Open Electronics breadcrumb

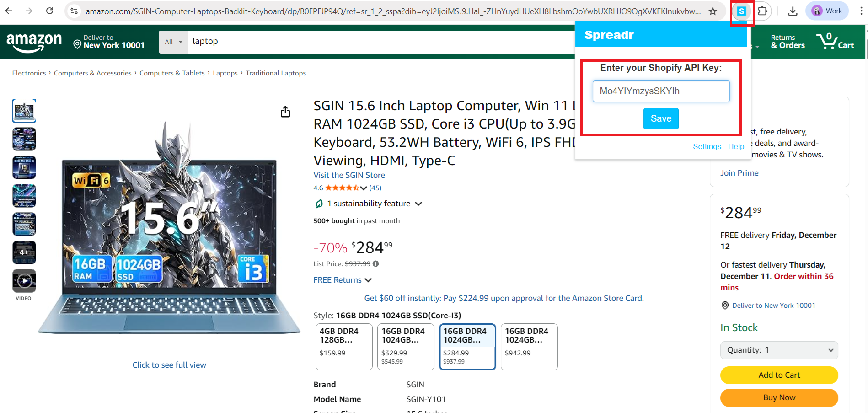coord(29,73)
